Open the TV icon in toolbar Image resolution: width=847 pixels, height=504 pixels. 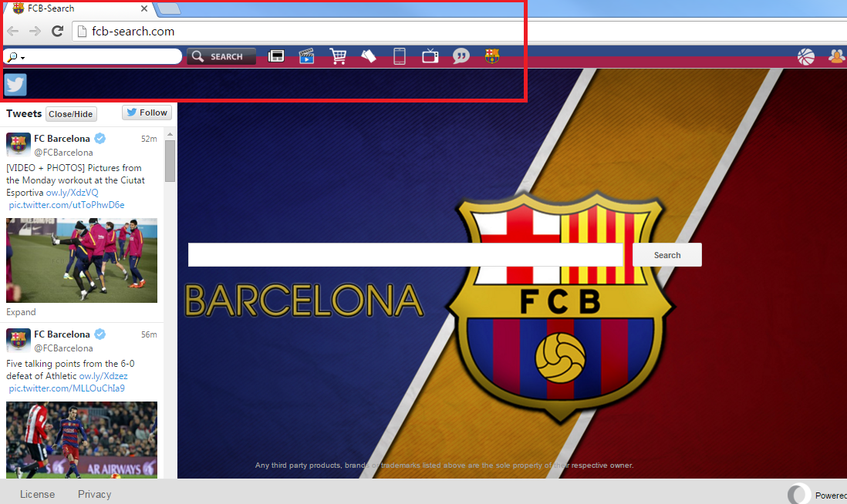pyautogui.click(x=430, y=56)
